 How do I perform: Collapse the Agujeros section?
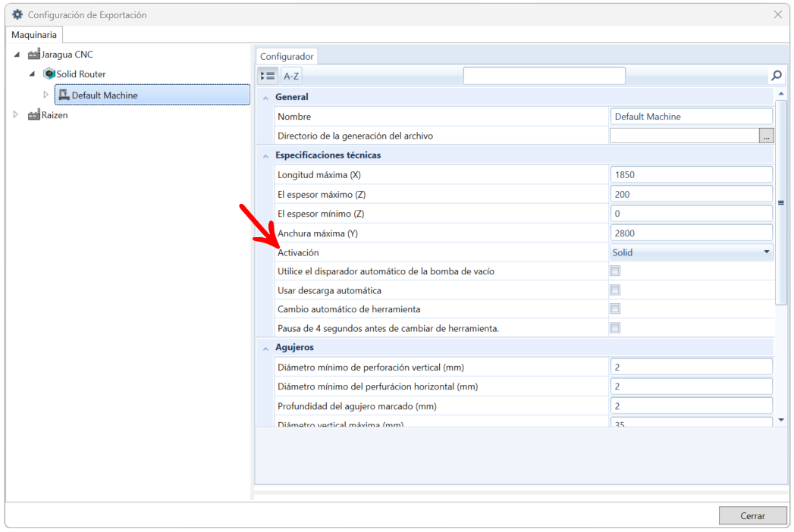coord(265,348)
